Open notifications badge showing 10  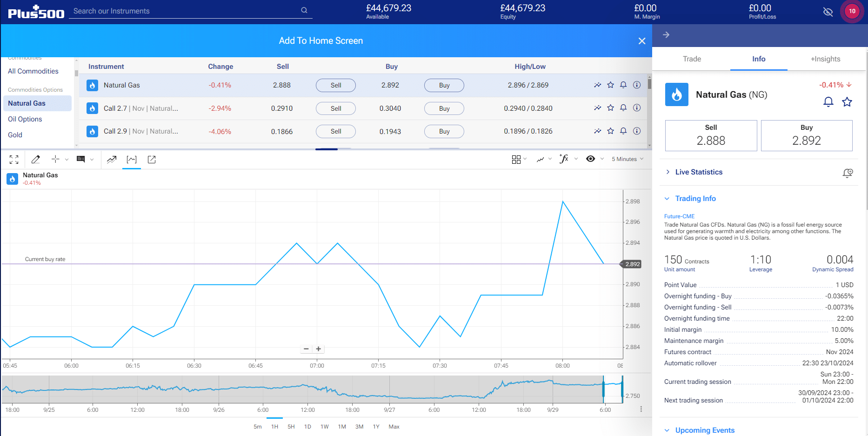852,11
